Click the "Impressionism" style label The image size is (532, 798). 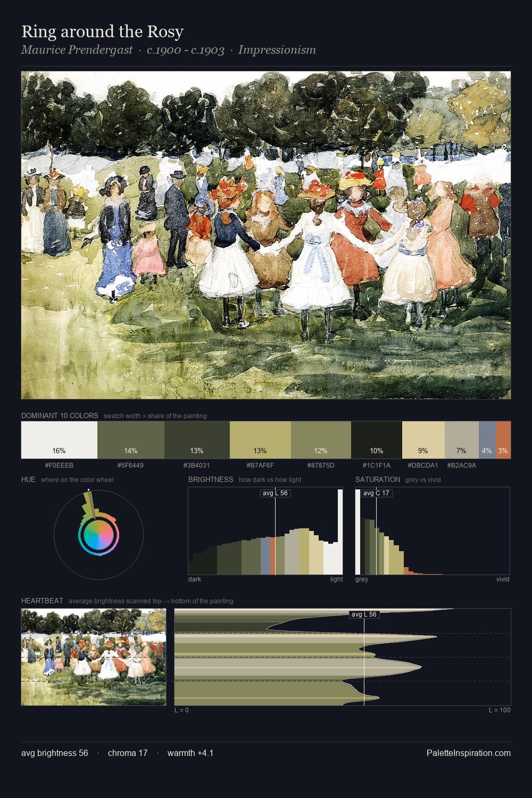277,50
